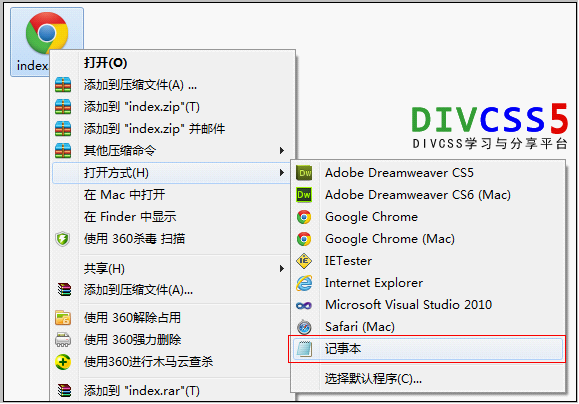Choose 使用 360强力删除

pos(172,340)
